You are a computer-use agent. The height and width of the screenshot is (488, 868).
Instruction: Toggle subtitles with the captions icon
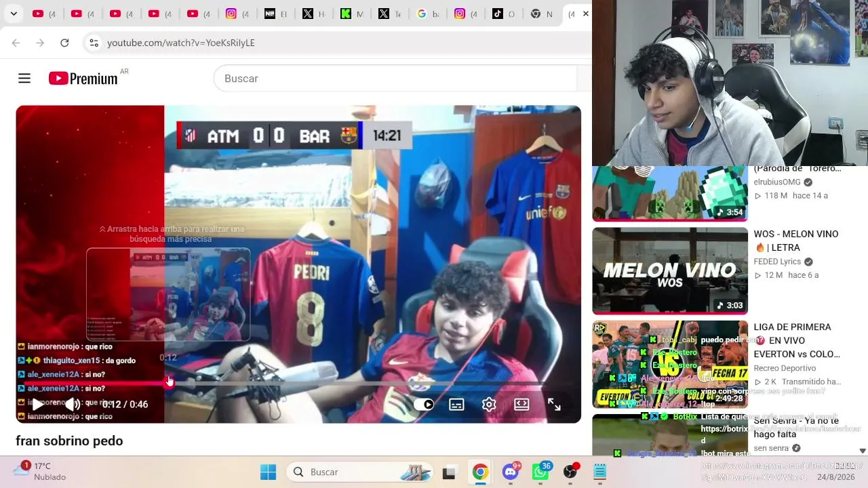(456, 405)
